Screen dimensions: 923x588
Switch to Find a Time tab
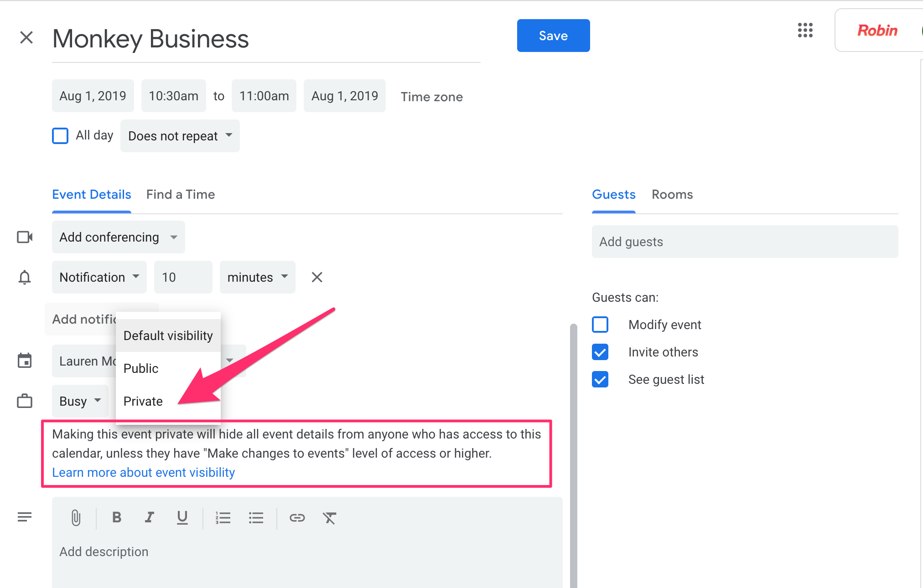coord(181,195)
